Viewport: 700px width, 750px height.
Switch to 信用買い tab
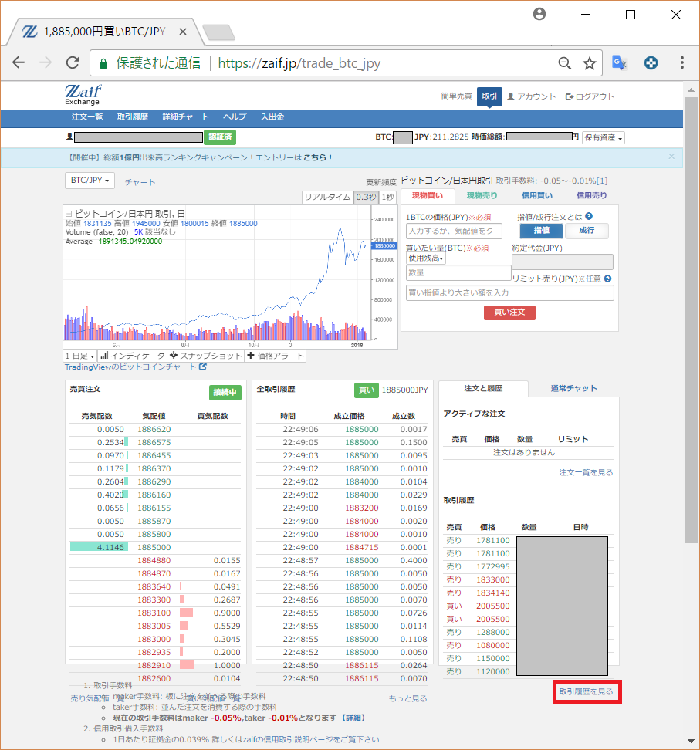pyautogui.click(x=537, y=196)
